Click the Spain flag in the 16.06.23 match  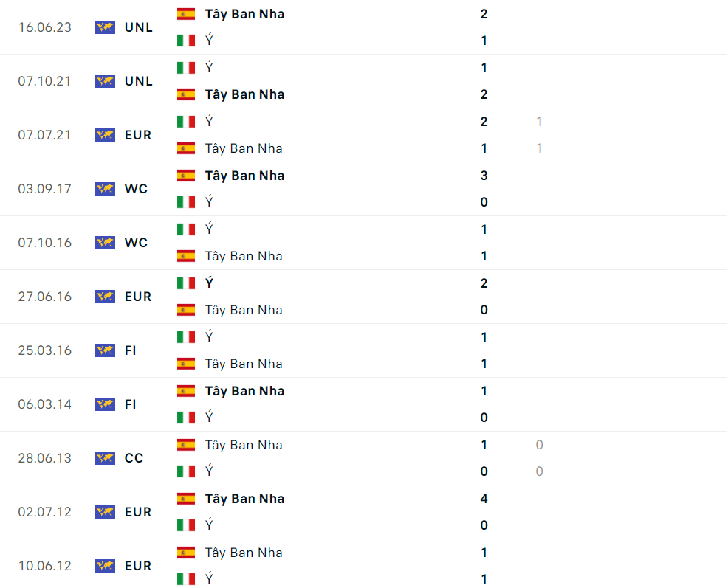point(186,14)
